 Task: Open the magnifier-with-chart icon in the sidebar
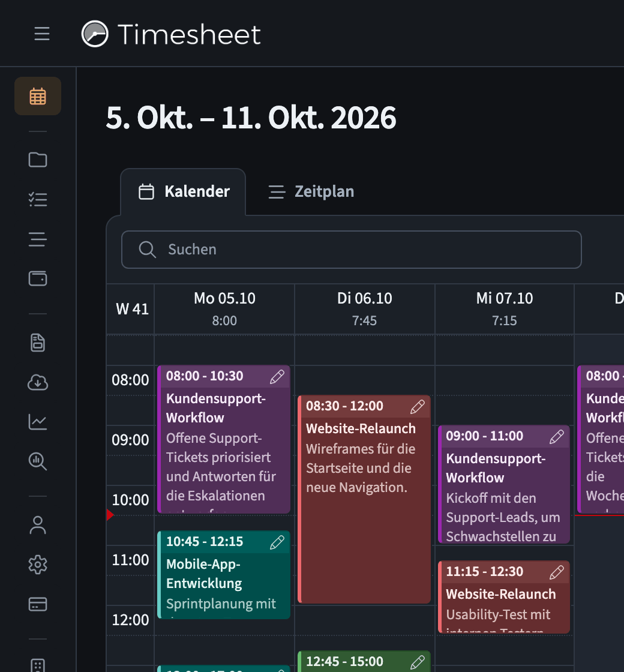click(38, 461)
